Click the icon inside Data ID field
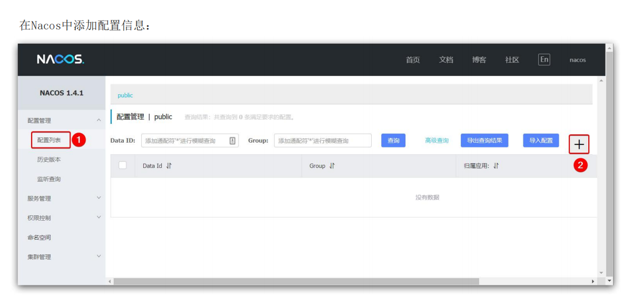Image resolution: width=644 pixels, height=297 pixels. pos(232,141)
